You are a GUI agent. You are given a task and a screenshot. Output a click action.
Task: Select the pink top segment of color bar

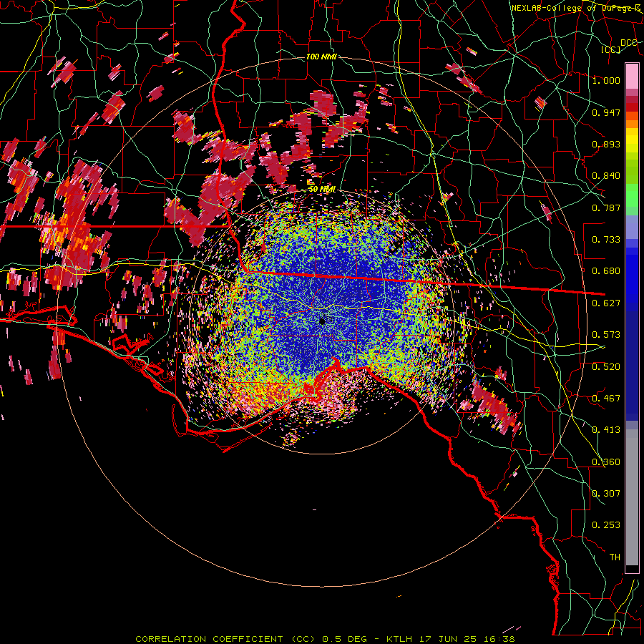click(632, 76)
